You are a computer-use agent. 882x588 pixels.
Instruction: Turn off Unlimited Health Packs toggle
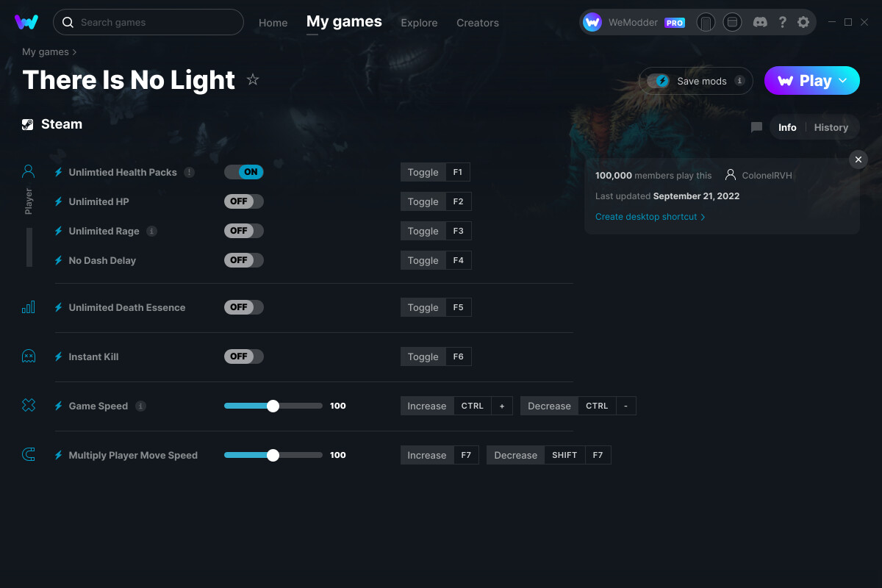tap(244, 172)
